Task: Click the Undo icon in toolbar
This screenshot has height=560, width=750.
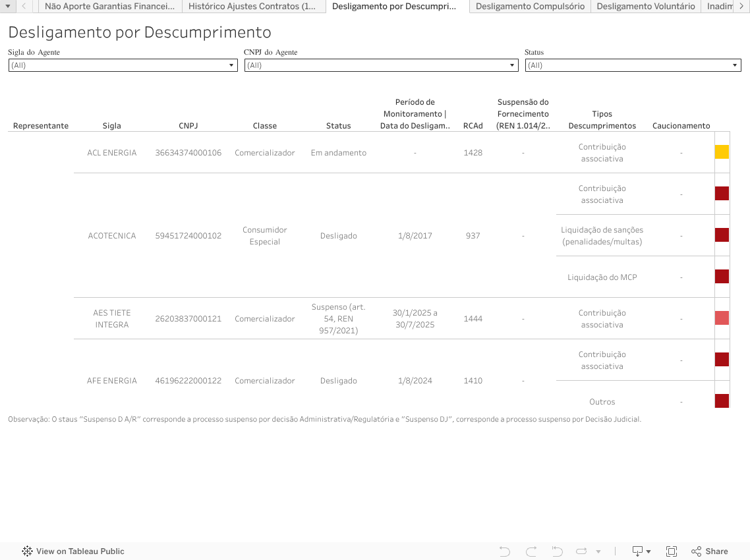Action: click(x=505, y=551)
